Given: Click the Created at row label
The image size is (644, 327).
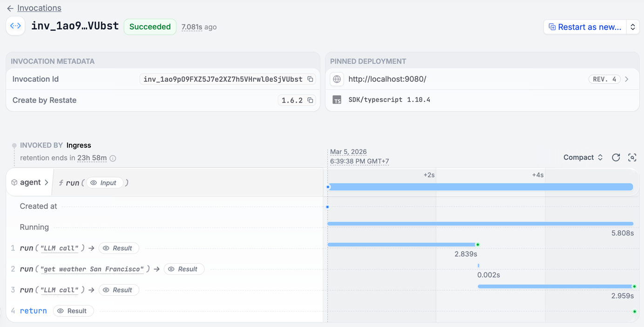Looking at the screenshot, I should click(38, 206).
